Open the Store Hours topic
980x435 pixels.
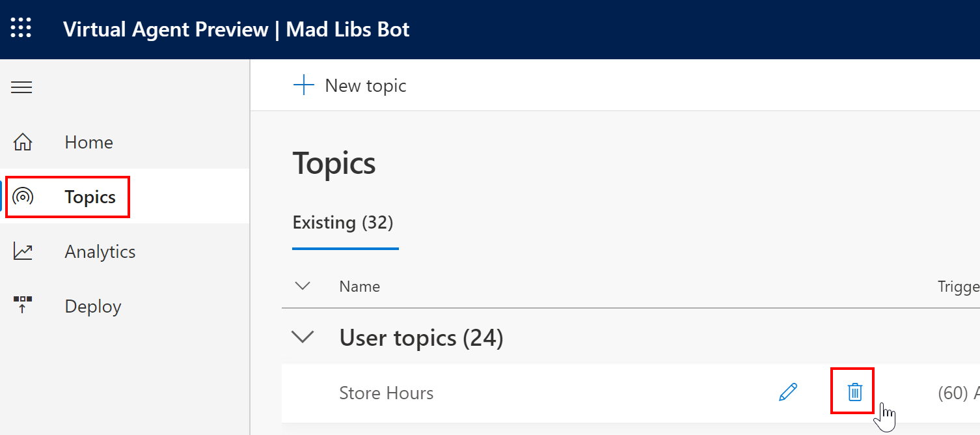click(386, 393)
